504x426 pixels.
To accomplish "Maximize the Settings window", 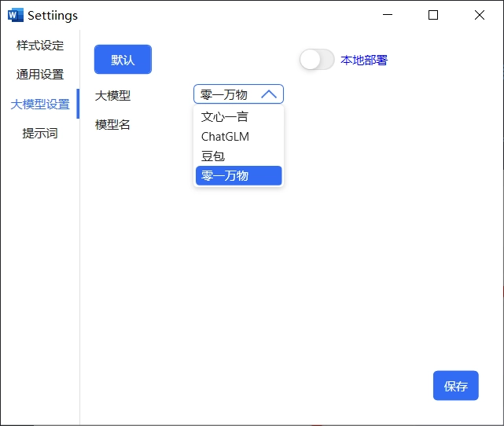I will click(433, 15).
